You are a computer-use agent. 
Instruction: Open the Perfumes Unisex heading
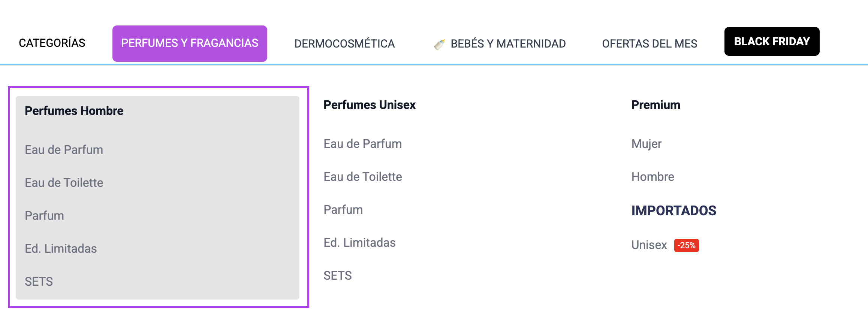click(370, 105)
